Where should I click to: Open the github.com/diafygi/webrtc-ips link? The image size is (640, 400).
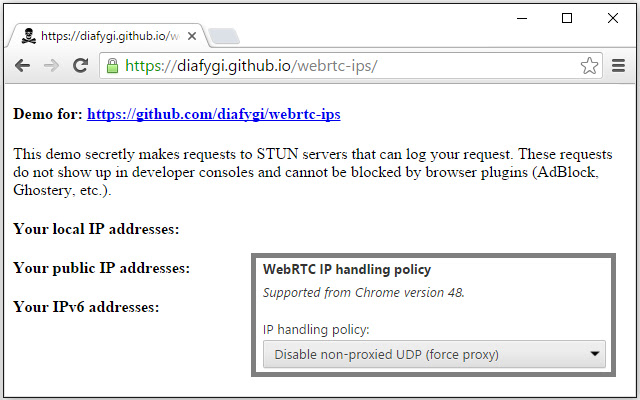click(x=214, y=114)
